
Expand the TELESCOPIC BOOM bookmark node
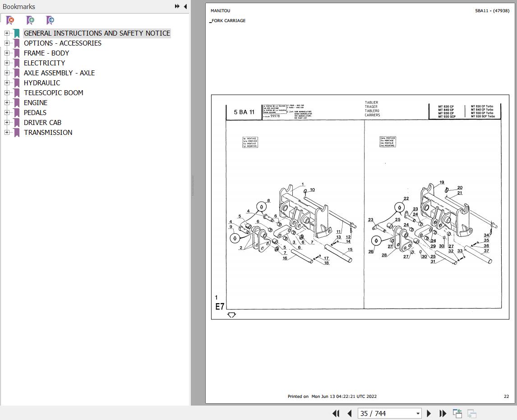[7, 92]
